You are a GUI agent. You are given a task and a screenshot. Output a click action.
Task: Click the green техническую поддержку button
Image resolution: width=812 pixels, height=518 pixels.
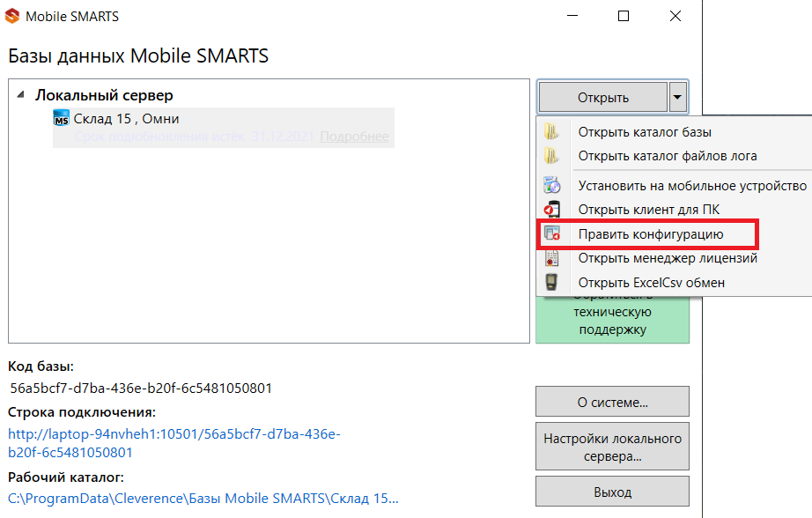612,320
